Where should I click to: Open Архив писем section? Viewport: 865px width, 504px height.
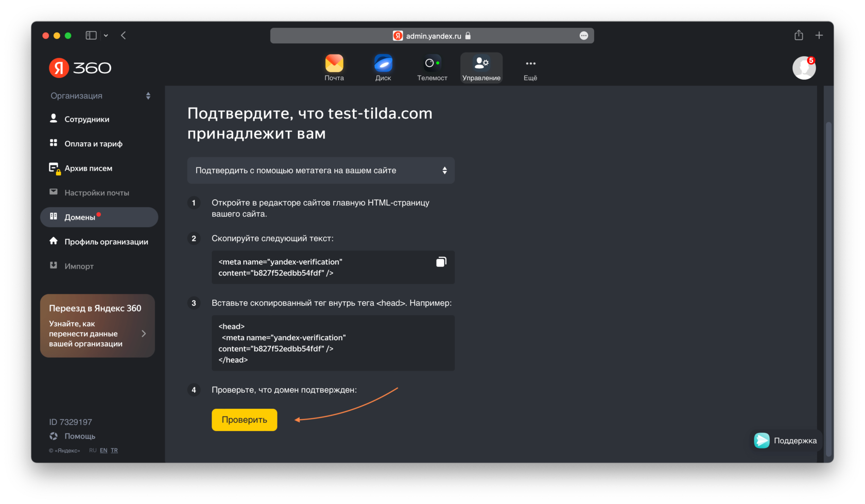tap(88, 168)
